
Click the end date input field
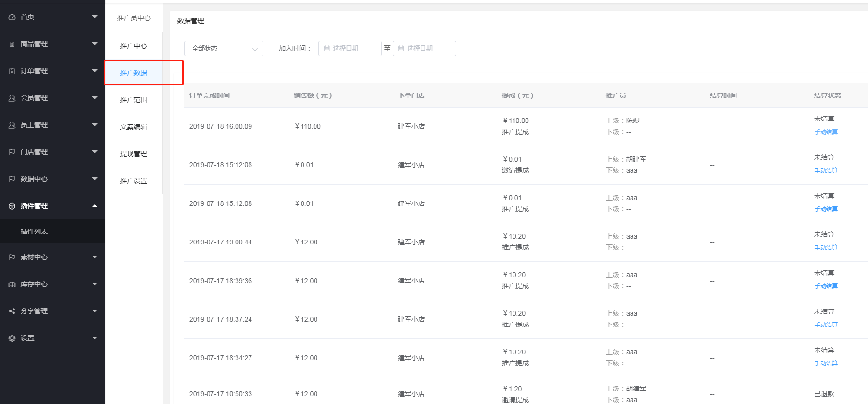coord(424,49)
